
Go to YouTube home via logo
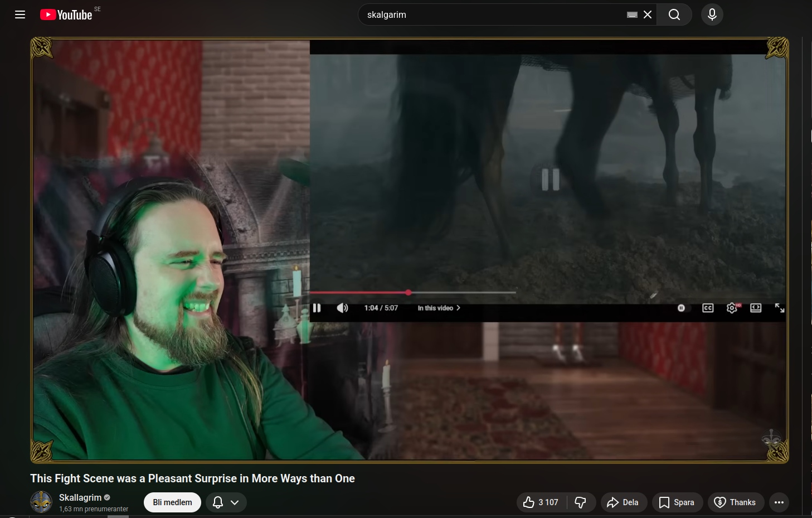[x=66, y=14]
